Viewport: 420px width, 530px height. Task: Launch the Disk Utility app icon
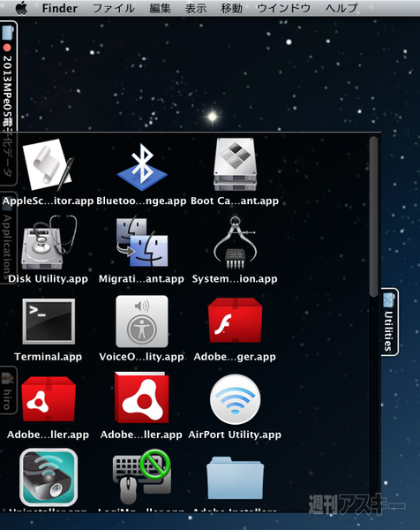(x=49, y=242)
